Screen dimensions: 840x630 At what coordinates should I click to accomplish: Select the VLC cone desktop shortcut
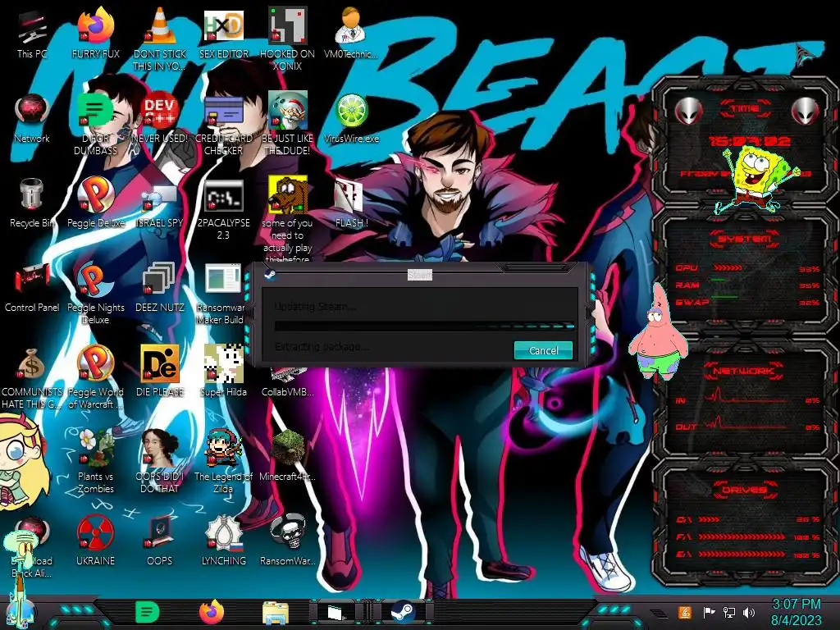tap(159, 39)
